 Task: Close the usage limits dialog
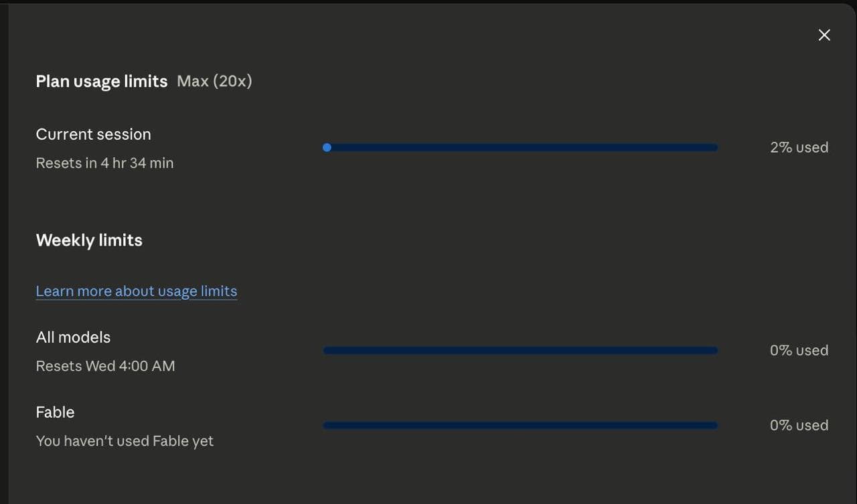pyautogui.click(x=824, y=35)
